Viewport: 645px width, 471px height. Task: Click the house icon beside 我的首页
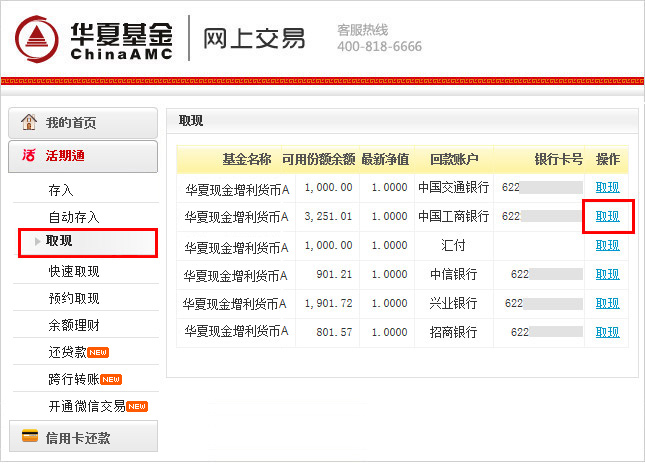(x=29, y=122)
